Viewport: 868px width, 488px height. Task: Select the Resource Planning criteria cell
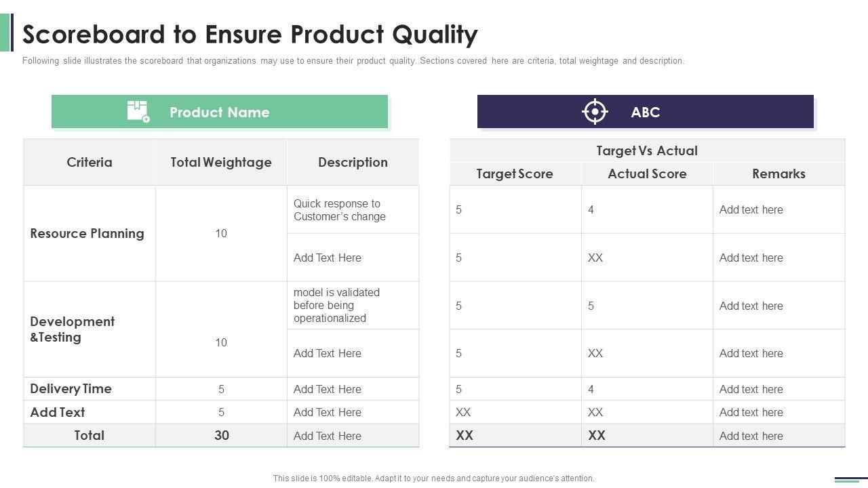click(x=87, y=233)
